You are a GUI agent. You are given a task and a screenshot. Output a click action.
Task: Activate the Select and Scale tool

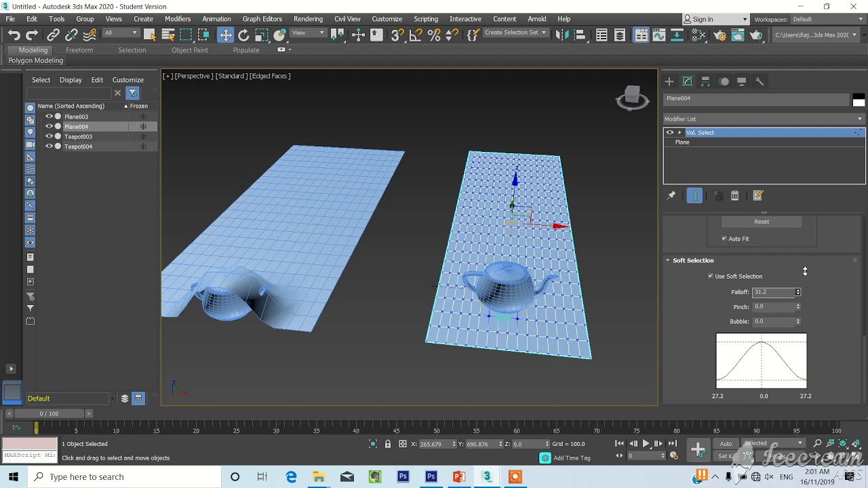click(x=262, y=35)
